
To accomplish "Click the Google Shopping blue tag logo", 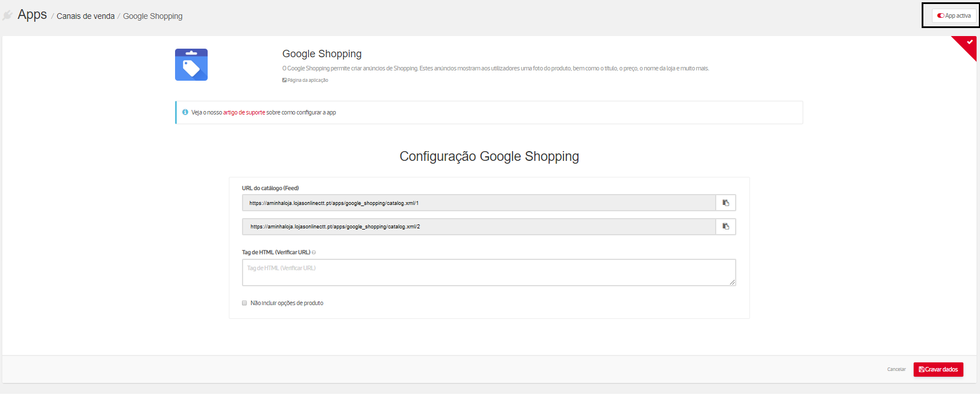I will 191,65.
